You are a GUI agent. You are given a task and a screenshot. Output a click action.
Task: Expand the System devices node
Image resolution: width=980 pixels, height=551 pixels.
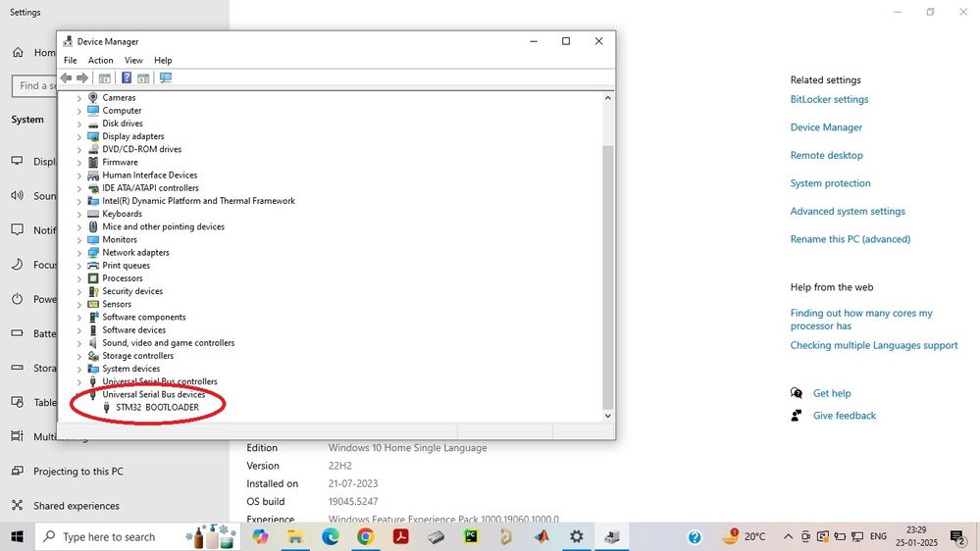point(79,370)
